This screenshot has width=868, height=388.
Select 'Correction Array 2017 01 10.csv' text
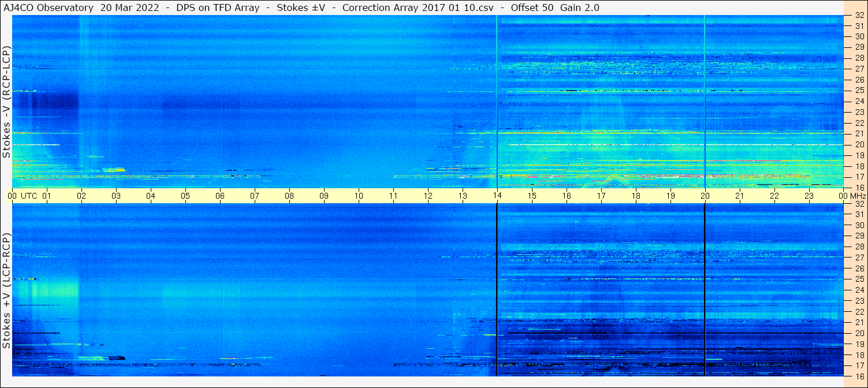tap(418, 8)
